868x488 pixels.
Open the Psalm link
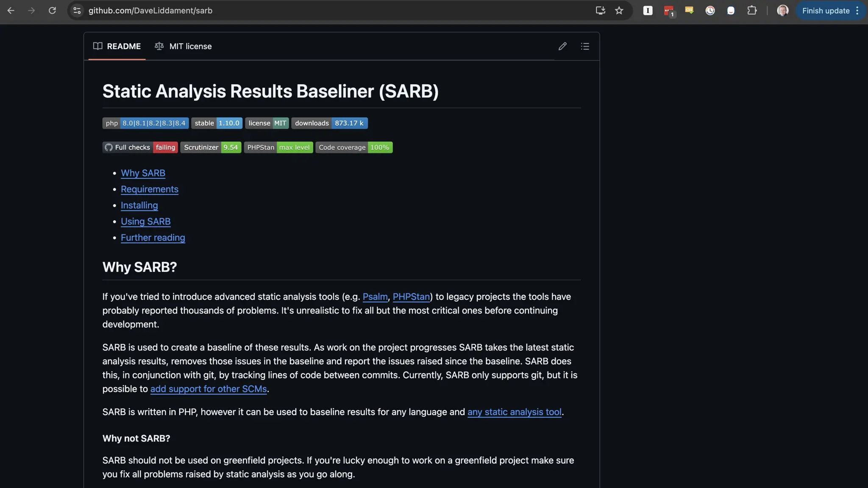[375, 297]
